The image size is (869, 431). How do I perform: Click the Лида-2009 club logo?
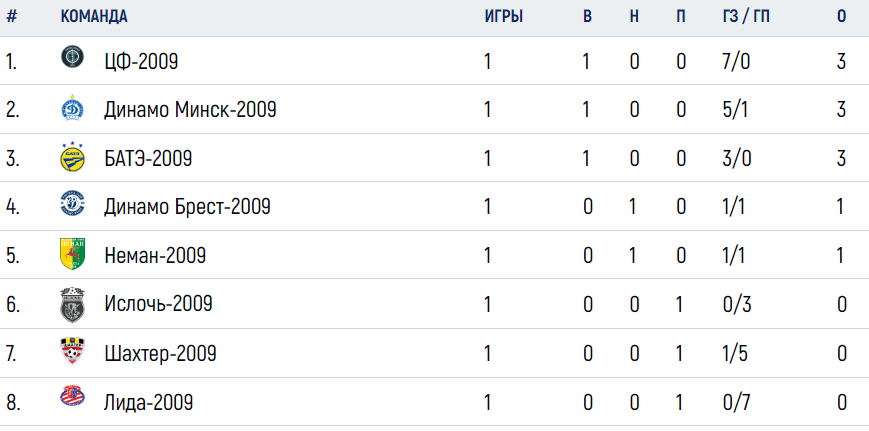point(72,397)
